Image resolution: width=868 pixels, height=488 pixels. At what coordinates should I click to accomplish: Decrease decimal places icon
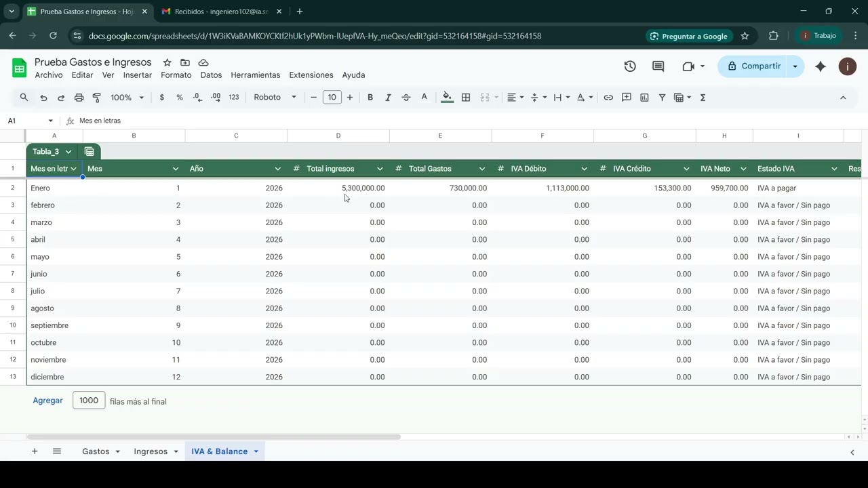pyautogui.click(x=197, y=98)
